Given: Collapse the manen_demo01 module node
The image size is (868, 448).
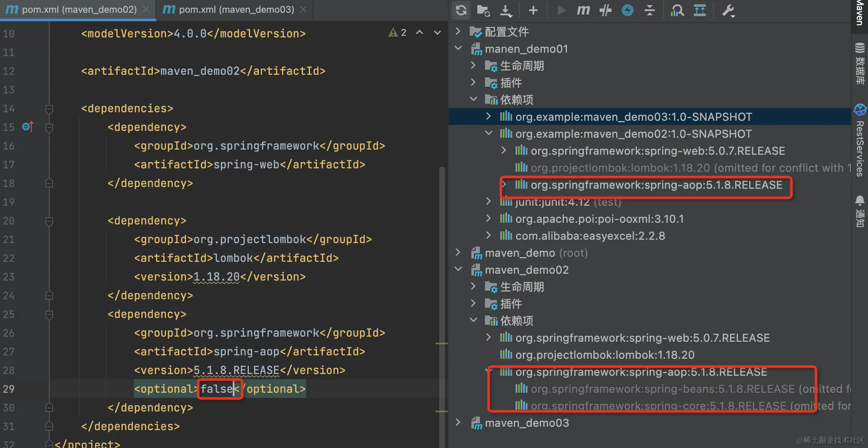Looking at the screenshot, I should point(458,48).
